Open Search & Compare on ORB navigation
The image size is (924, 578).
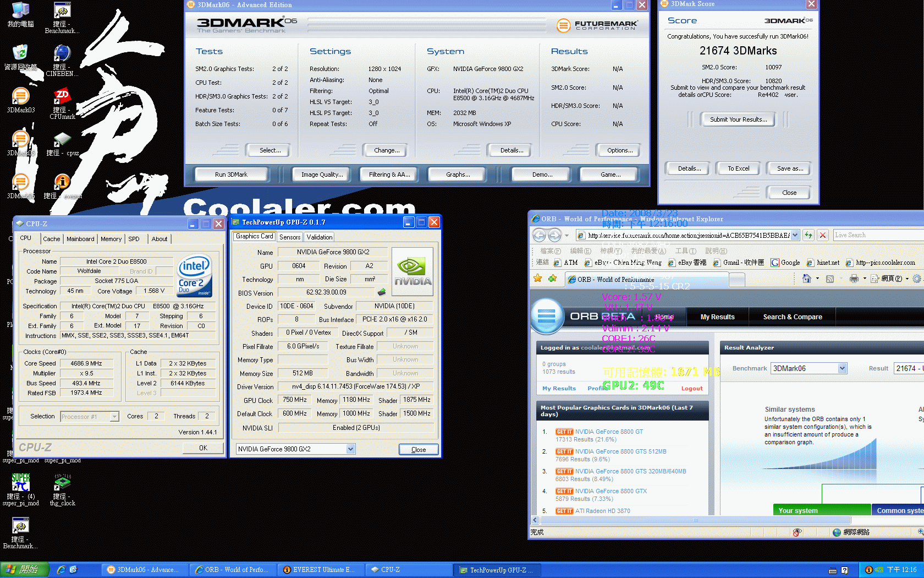coord(793,317)
